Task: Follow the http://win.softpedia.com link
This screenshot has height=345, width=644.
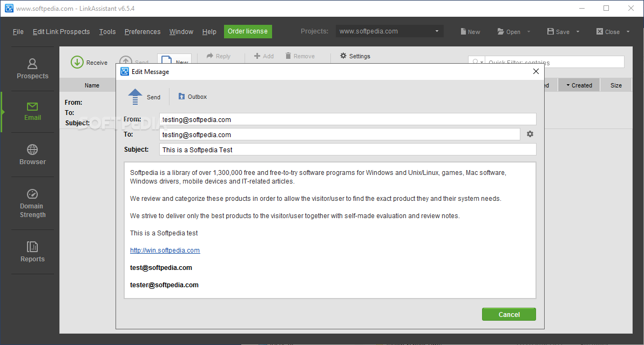Action: 165,250
